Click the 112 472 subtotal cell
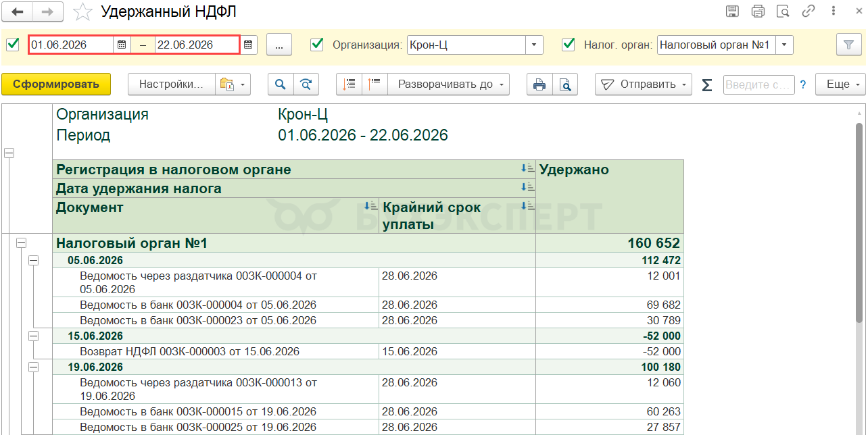The height and width of the screenshot is (435, 868). coord(610,260)
